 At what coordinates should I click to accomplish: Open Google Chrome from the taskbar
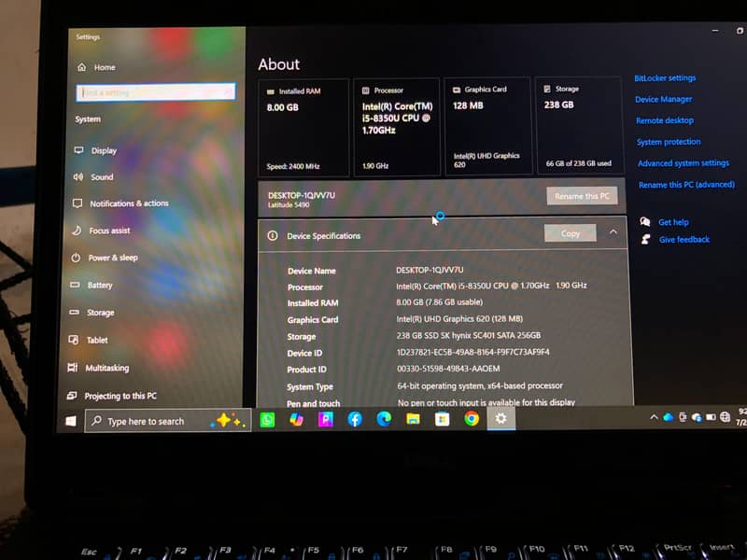pos(472,418)
